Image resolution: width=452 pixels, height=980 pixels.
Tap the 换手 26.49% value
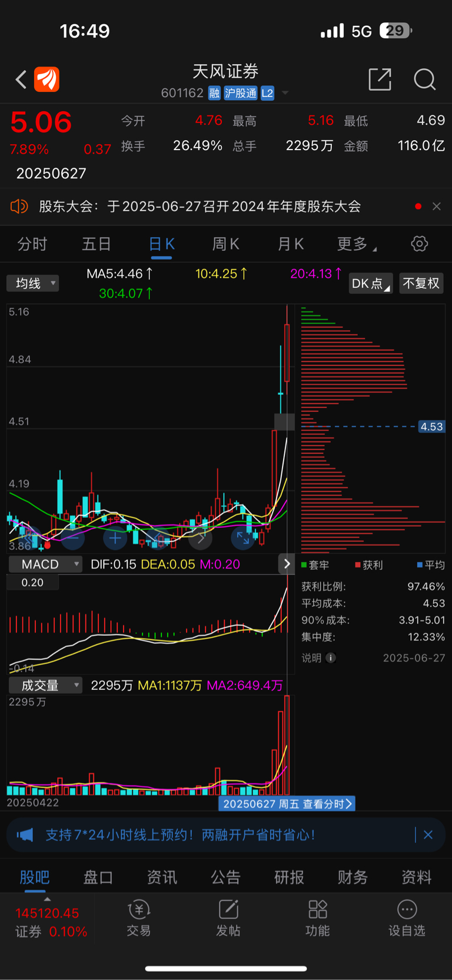click(x=197, y=145)
